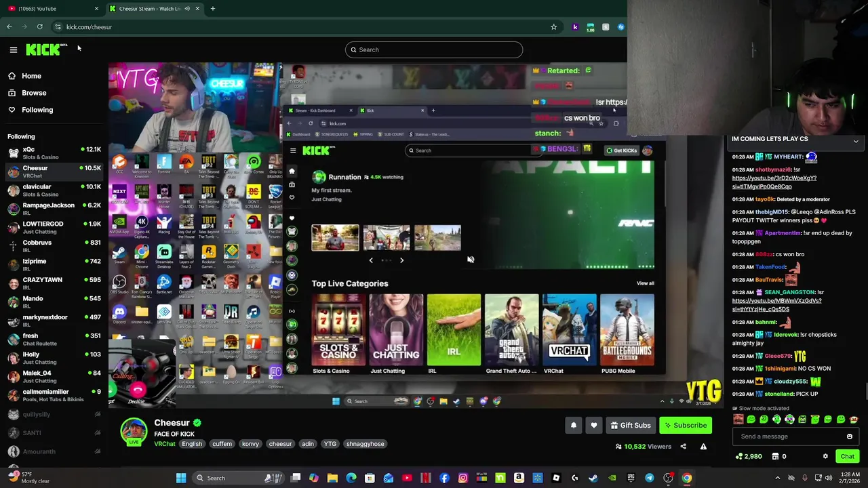
Task: Open CRAZYTAWN channel in sidebar
Action: point(54,283)
